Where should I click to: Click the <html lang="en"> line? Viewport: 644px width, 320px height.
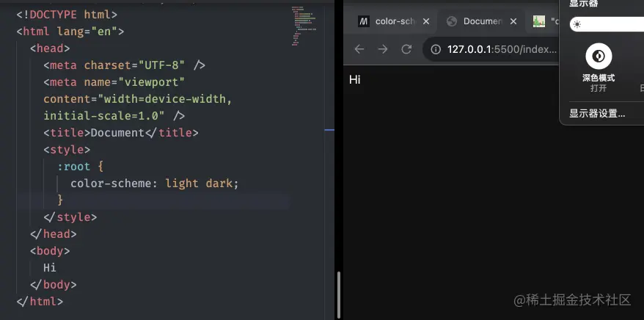[x=70, y=32]
